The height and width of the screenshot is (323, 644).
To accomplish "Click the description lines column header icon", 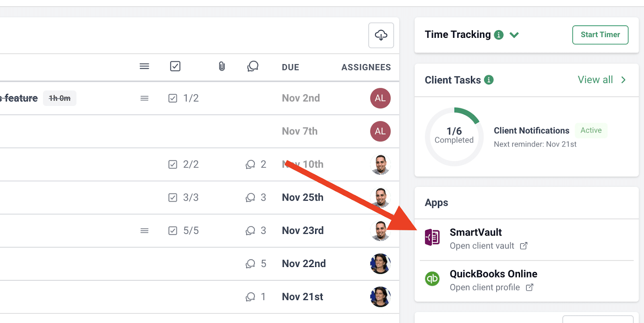I will [144, 66].
